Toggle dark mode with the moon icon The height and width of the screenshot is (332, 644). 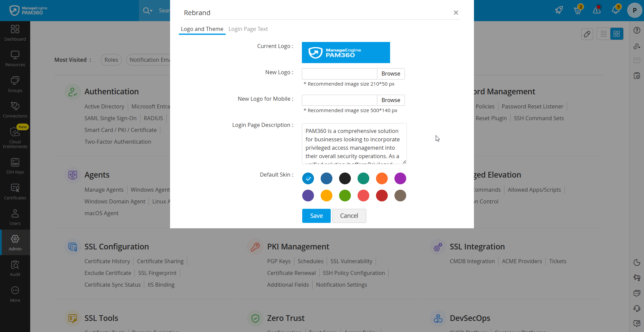(637, 263)
